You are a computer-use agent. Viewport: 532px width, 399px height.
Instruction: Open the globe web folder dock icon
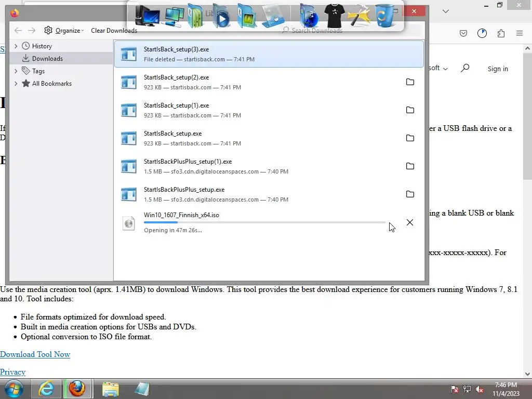(x=309, y=16)
